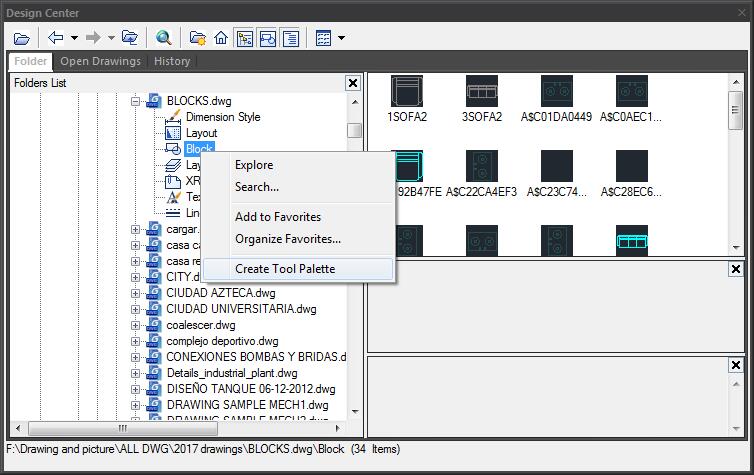The height and width of the screenshot is (475, 754).
Task: Expand the CIUDAD AZTECA.dwg tree node
Action: pyautogui.click(x=136, y=293)
